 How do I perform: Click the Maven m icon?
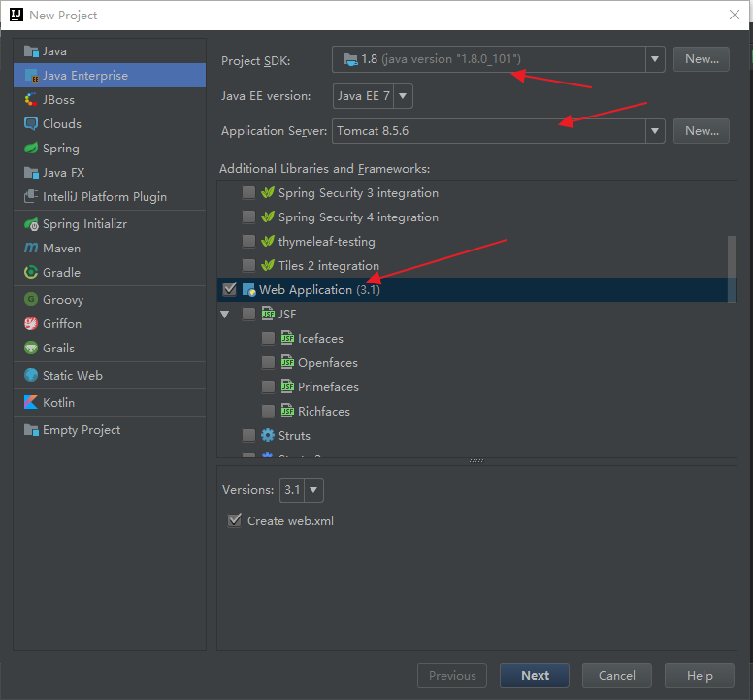pyautogui.click(x=31, y=248)
